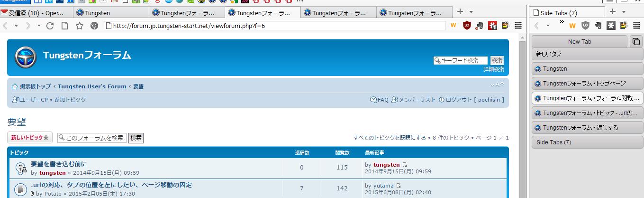The height and width of the screenshot is (198, 644).
Task: Click the new blank page icon in toolbar
Action: 64,25
